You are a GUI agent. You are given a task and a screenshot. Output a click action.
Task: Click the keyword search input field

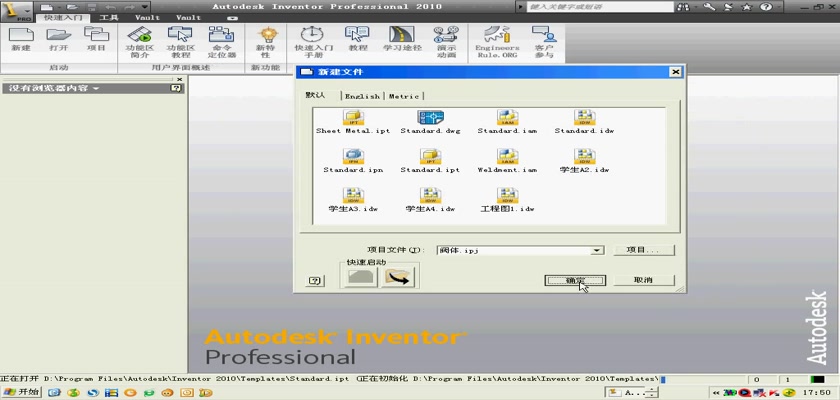pos(600,7)
